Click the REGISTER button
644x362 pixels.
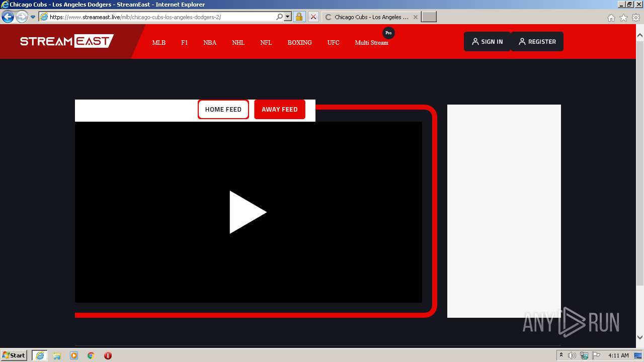pyautogui.click(x=537, y=42)
